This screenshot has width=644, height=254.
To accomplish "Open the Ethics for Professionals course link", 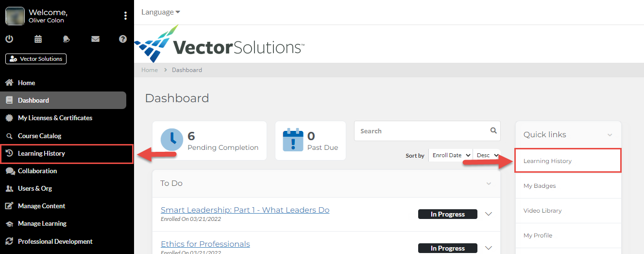I will pos(205,244).
